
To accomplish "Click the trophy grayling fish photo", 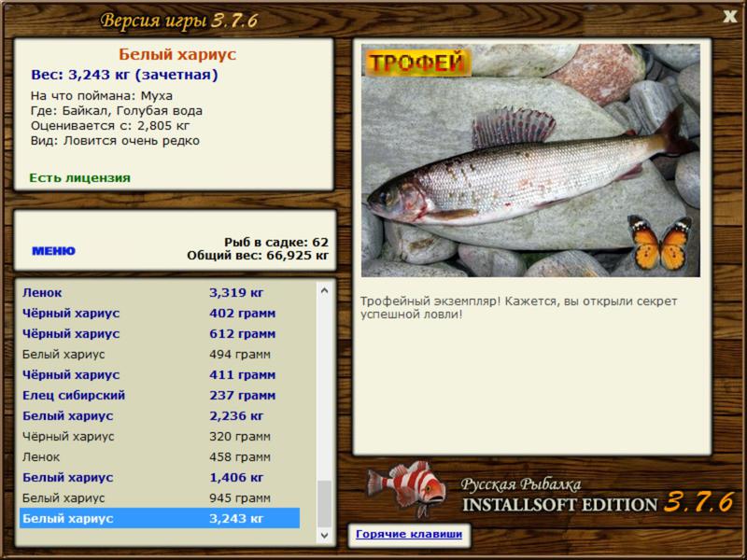I will pyautogui.click(x=530, y=161).
